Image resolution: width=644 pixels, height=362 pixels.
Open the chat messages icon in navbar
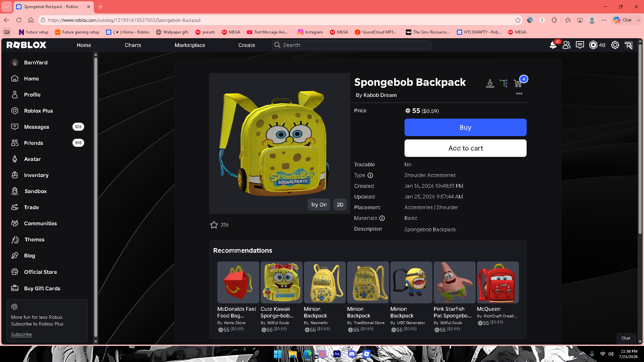pyautogui.click(x=580, y=45)
